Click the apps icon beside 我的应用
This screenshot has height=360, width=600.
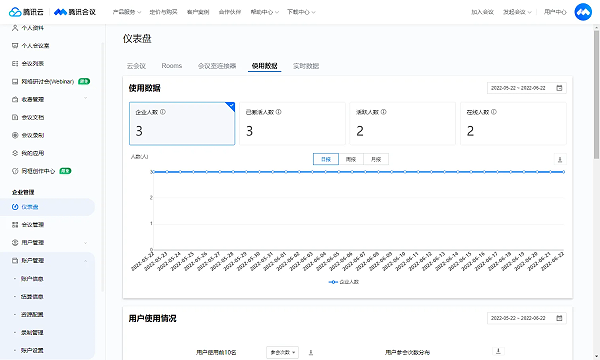coord(15,153)
